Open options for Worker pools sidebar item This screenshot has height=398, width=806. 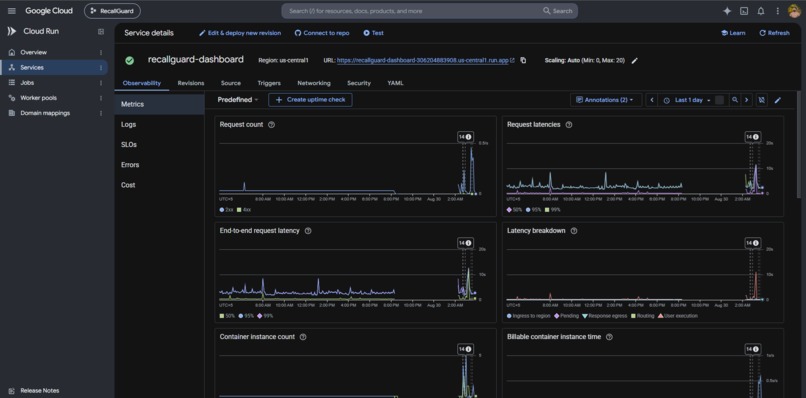pyautogui.click(x=101, y=98)
